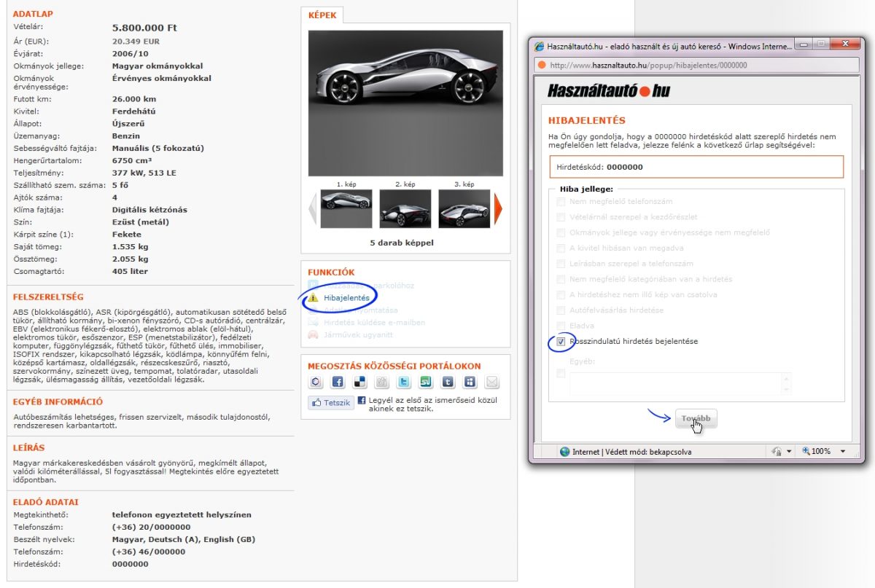875x588 pixels.
Task: Click the Tumblr share icon
Action: click(x=447, y=380)
